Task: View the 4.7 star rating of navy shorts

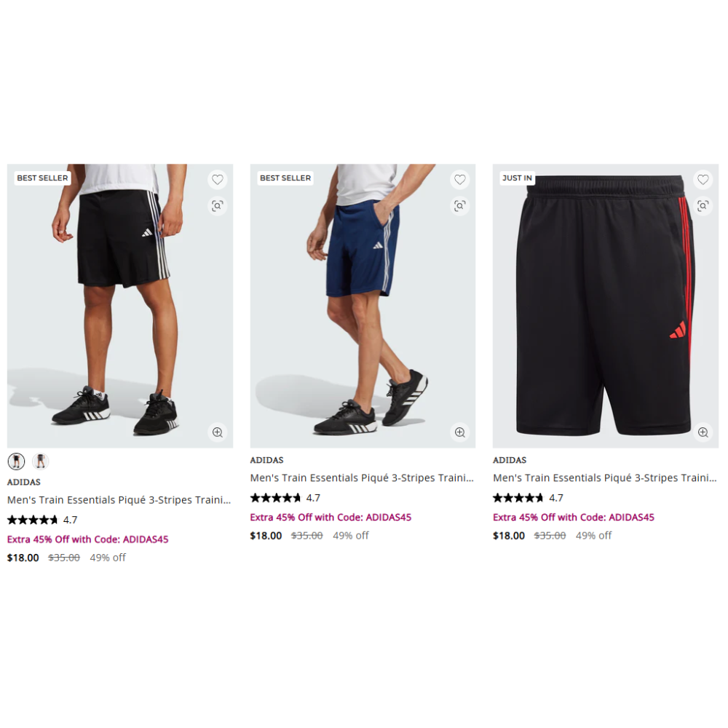Action: [x=285, y=498]
